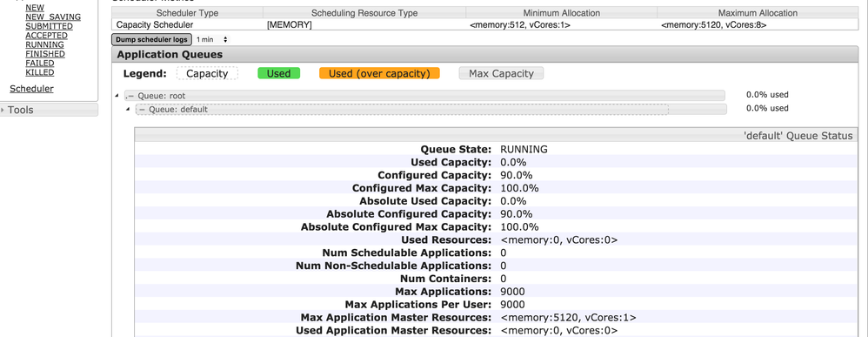Click the green Used legend swatch
The image size is (868, 337).
pyautogui.click(x=279, y=73)
